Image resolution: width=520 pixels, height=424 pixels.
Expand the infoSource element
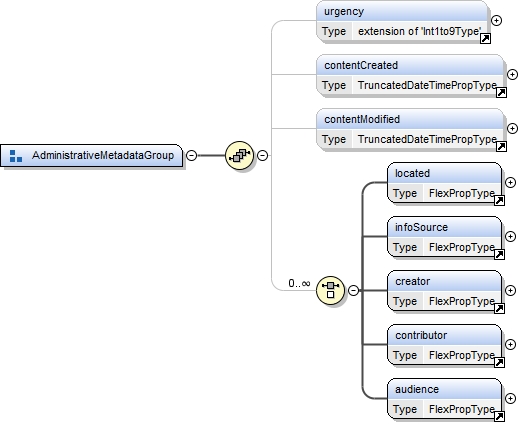coord(510,236)
